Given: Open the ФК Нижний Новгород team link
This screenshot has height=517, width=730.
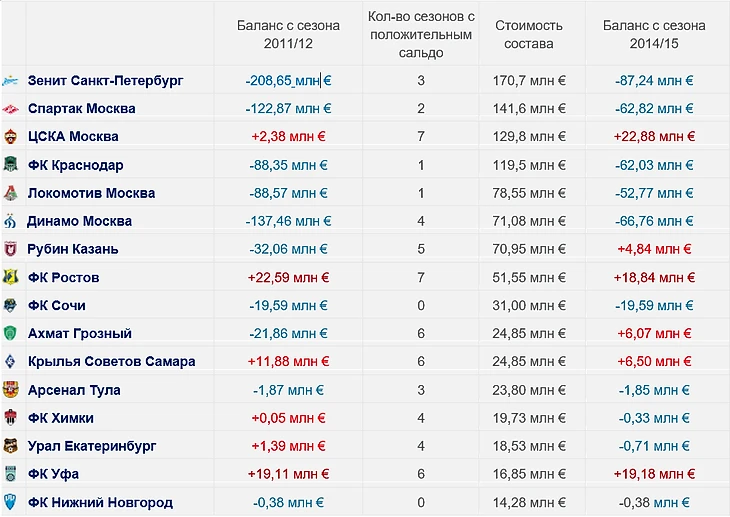Looking at the screenshot, I should coord(100,502).
